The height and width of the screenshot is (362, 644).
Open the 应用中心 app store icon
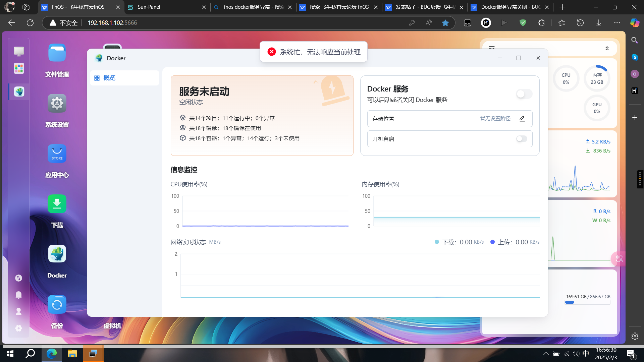[57, 154]
